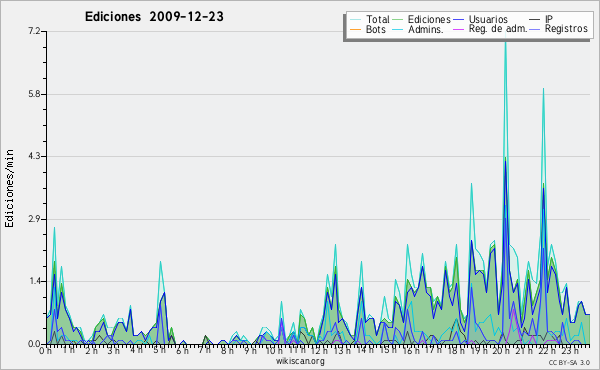Click the Admins. legend cyan line
600x370 pixels.
point(398,29)
